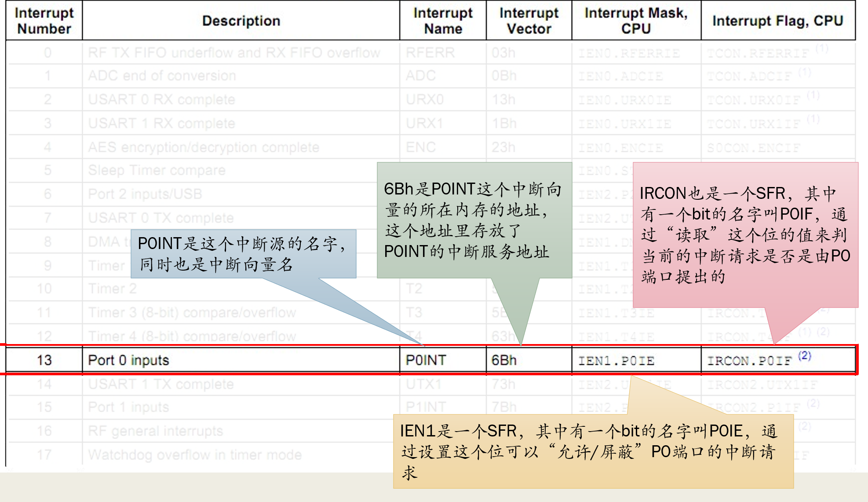Select interrupt number 13 cell
The width and height of the screenshot is (868, 502).
tap(44, 360)
